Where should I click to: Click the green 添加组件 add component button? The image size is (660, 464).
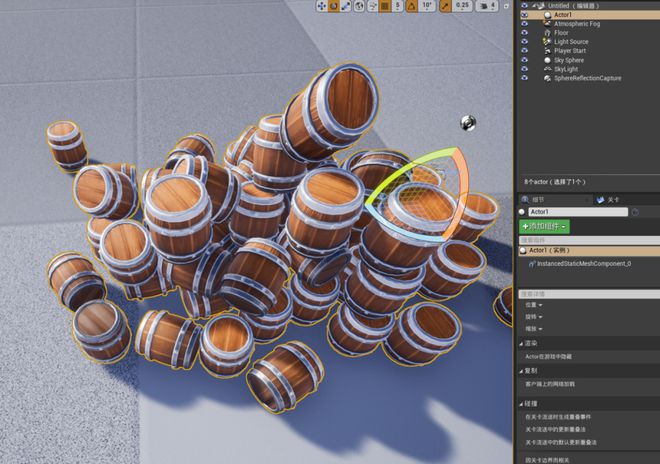(x=544, y=227)
